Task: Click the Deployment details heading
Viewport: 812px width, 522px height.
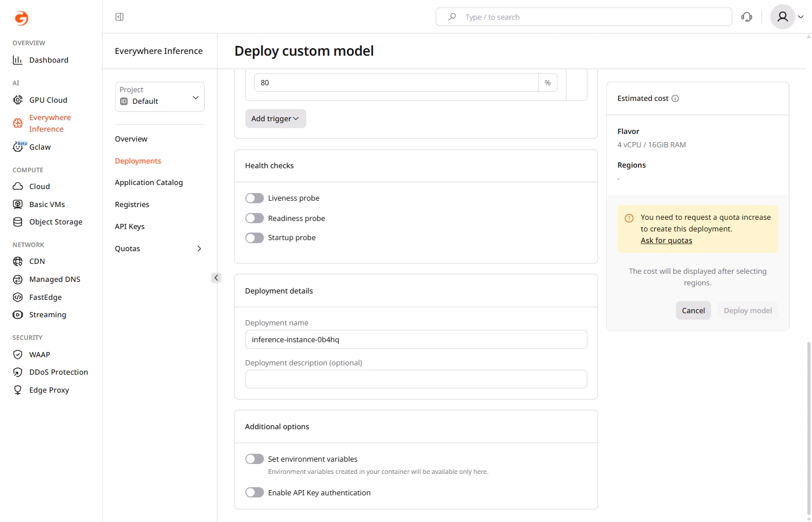Action: click(x=279, y=291)
